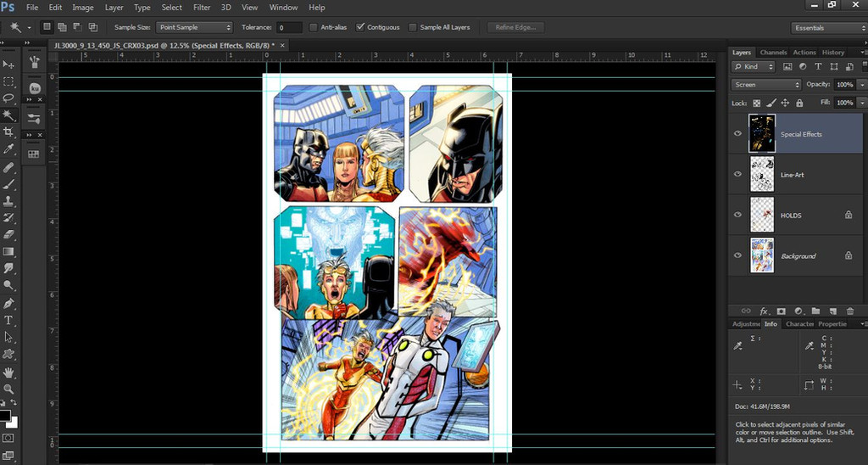
Task: Open the Screen blend mode dropdown
Action: [x=766, y=85]
